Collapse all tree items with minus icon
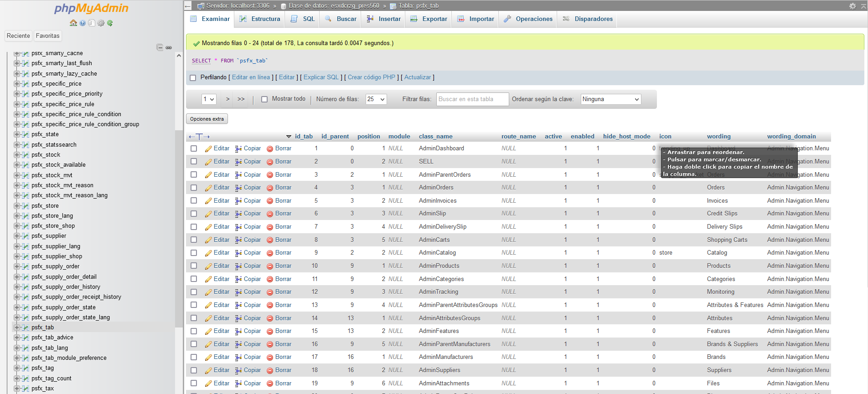 coord(160,47)
